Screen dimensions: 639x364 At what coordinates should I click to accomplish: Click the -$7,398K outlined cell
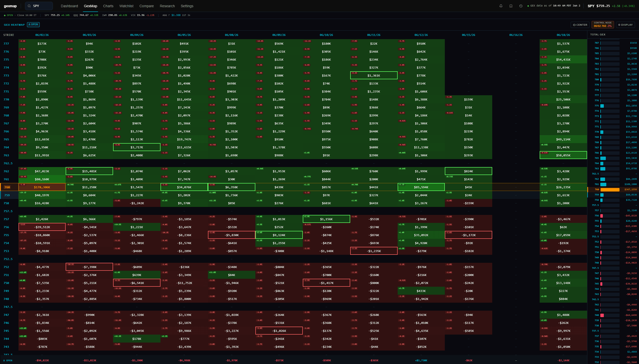89,267
